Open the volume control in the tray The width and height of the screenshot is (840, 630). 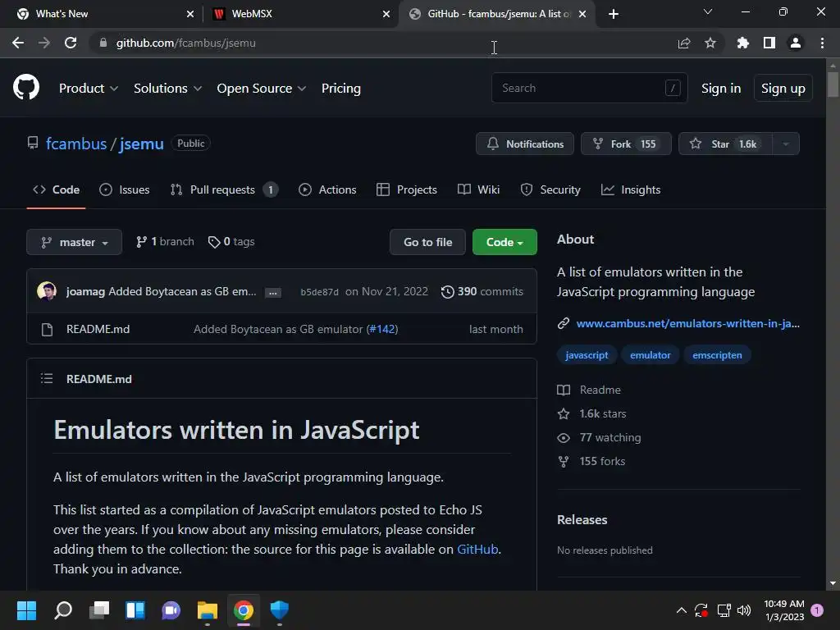tap(744, 610)
